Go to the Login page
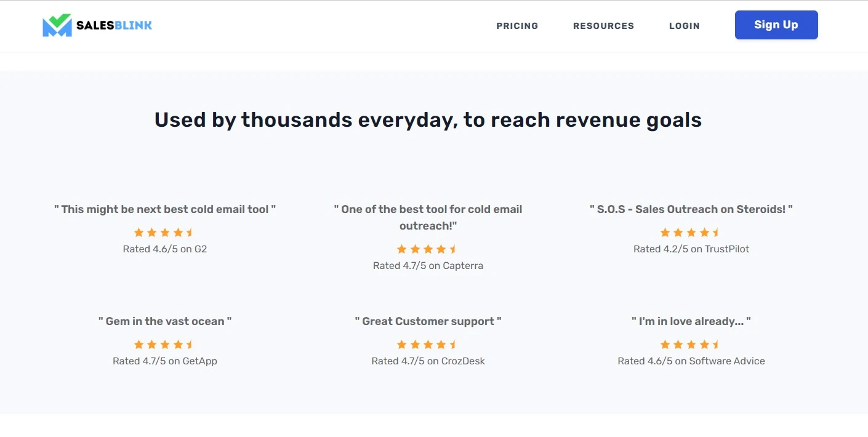868x437 pixels. [x=684, y=26]
